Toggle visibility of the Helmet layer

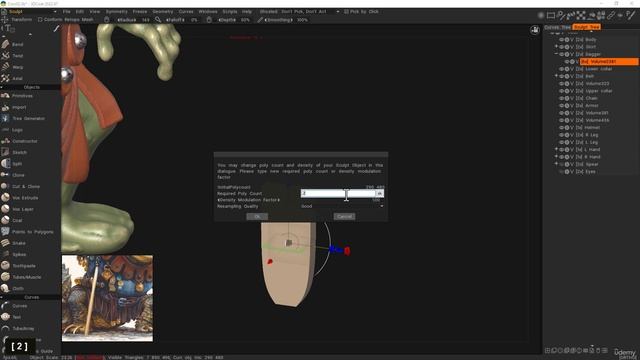pos(561,128)
